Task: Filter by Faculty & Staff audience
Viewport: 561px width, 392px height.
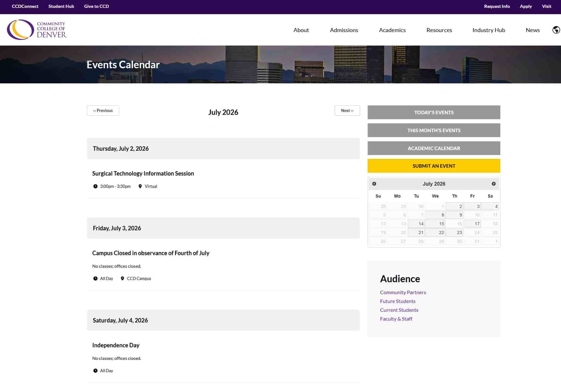Action: (x=396, y=319)
